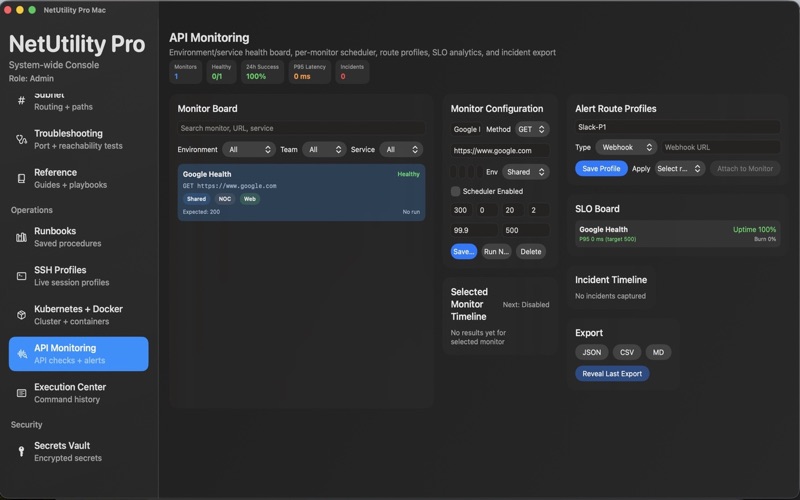The image size is (800, 500).
Task: Navigate to SSH Profiles
Action: 79,276
